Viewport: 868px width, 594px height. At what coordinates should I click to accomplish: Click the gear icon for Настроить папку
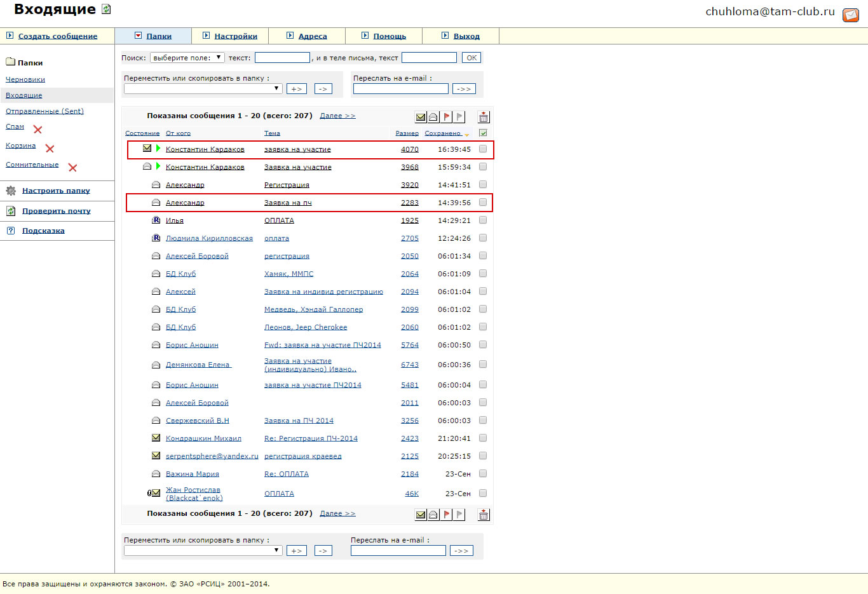tap(11, 191)
